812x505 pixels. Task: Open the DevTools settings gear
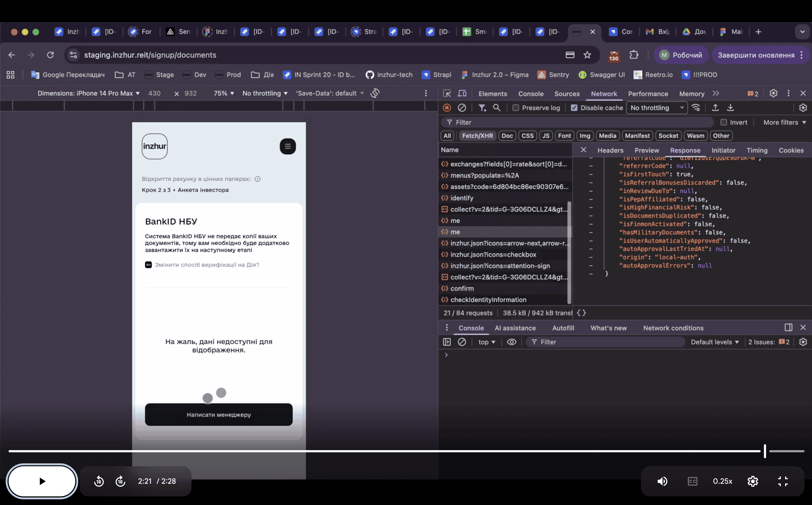point(773,94)
